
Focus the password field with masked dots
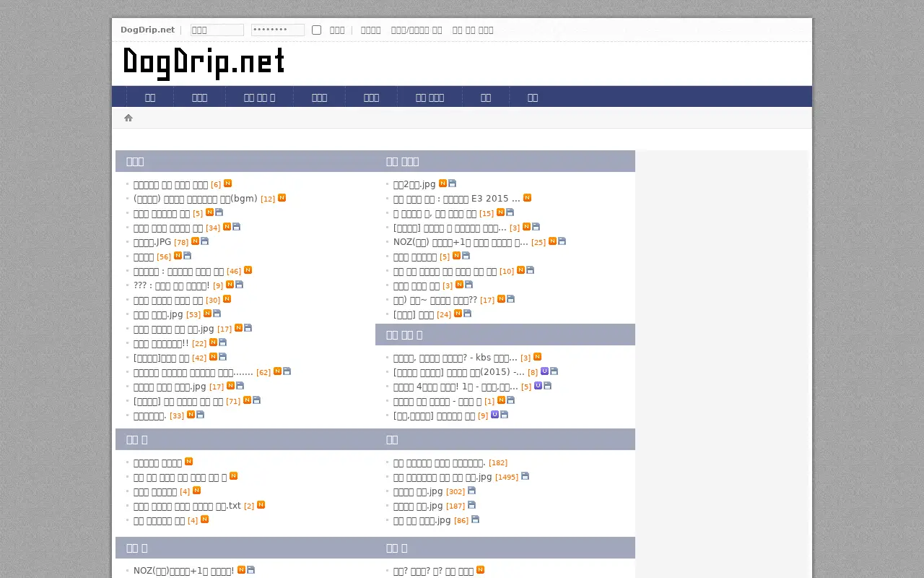(278, 30)
